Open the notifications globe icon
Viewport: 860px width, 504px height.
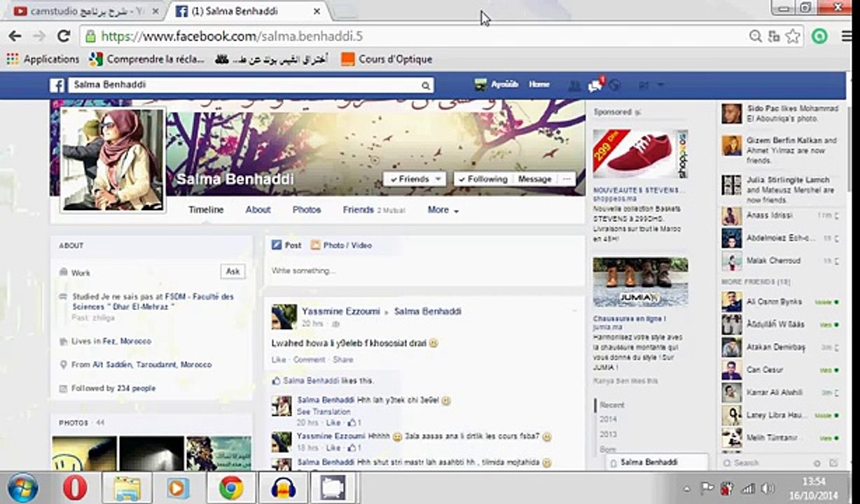614,85
